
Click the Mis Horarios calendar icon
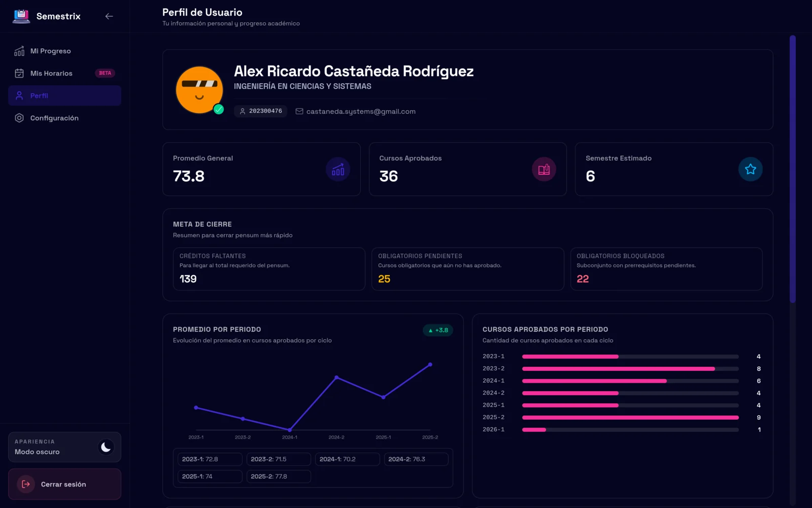tap(19, 73)
